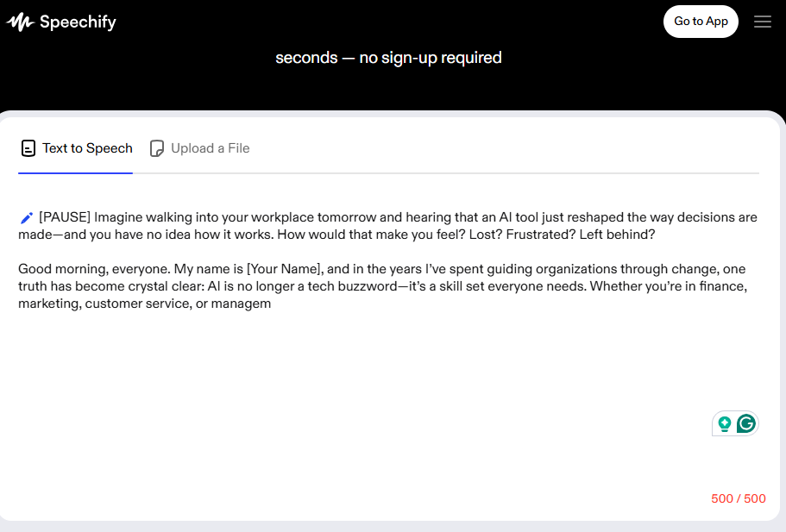Click at the end of the word "managem"
786x532 pixels.
(271, 304)
